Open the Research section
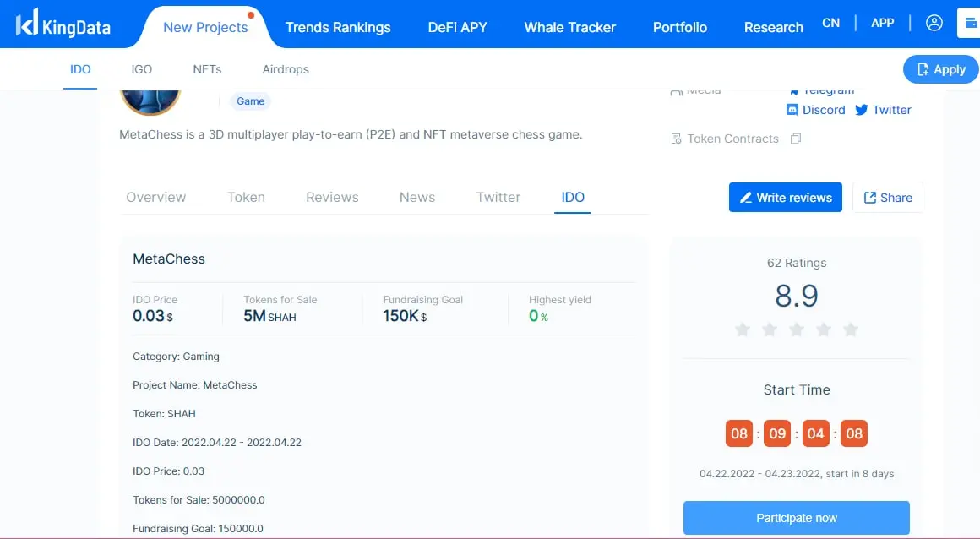980x539 pixels. coord(774,28)
